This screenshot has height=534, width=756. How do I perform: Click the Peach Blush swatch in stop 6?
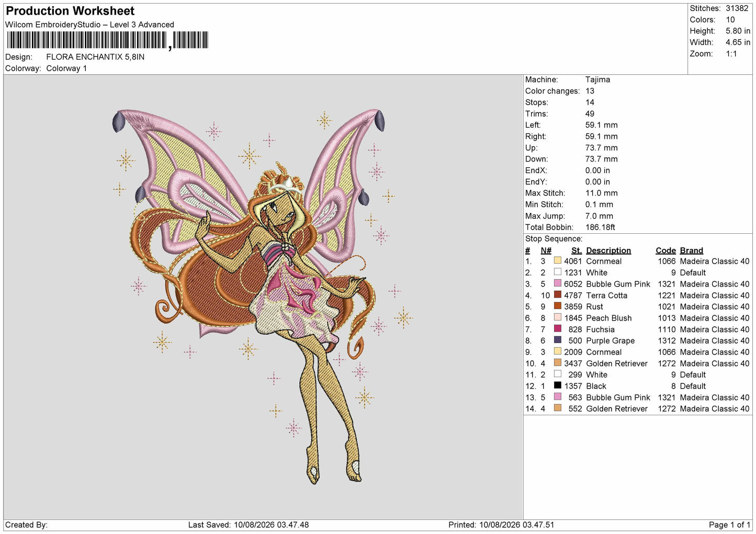tap(558, 317)
